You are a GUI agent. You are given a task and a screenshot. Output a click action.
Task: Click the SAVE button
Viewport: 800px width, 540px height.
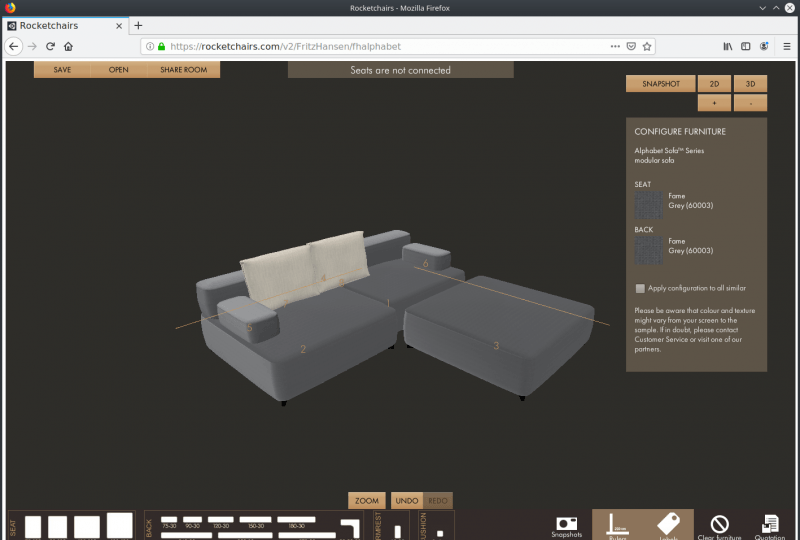click(62, 70)
